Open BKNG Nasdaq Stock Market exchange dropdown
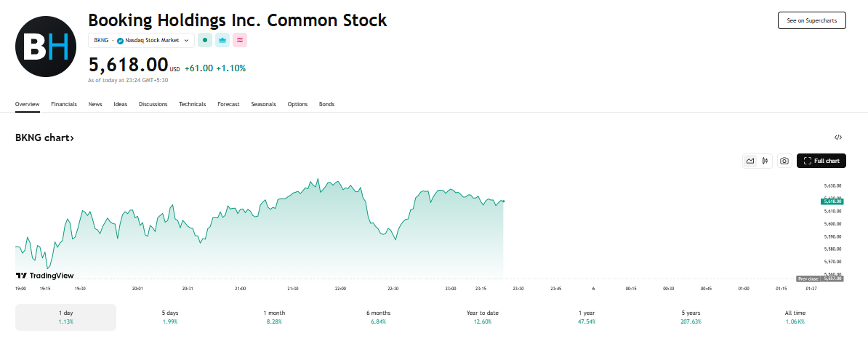Viewport: 868px width, 344px height. tap(141, 40)
